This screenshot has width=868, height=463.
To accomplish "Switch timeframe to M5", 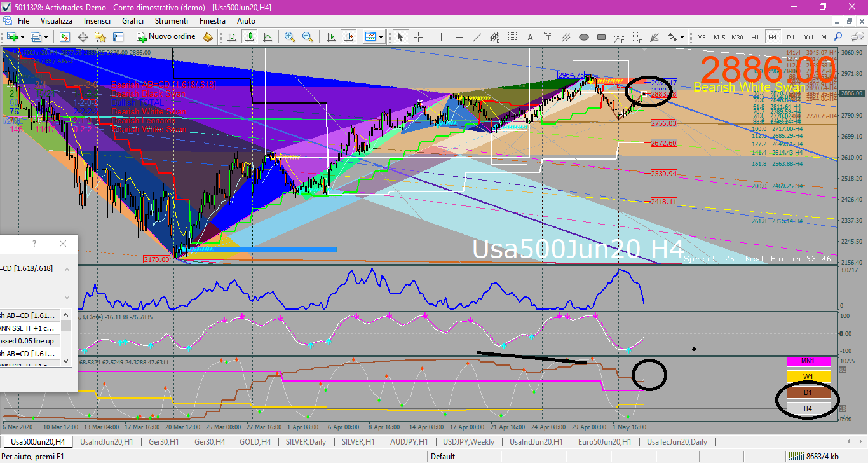I will [702, 37].
